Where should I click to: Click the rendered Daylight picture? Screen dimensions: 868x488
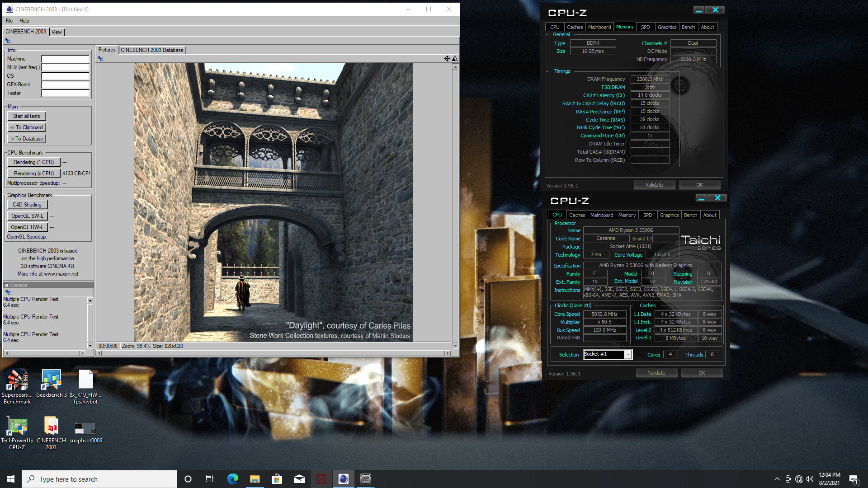point(273,202)
